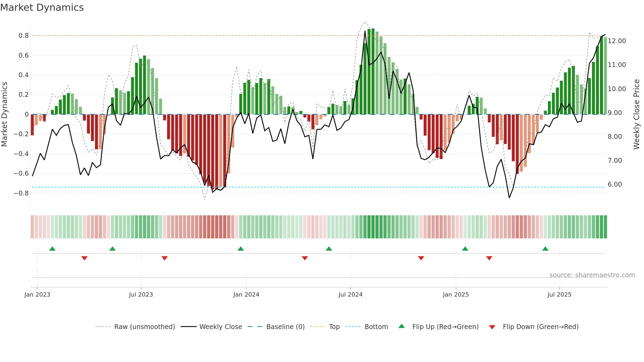The image size is (644, 362).
Task: Click the source: sharemaestro.com text
Action: click(592, 275)
